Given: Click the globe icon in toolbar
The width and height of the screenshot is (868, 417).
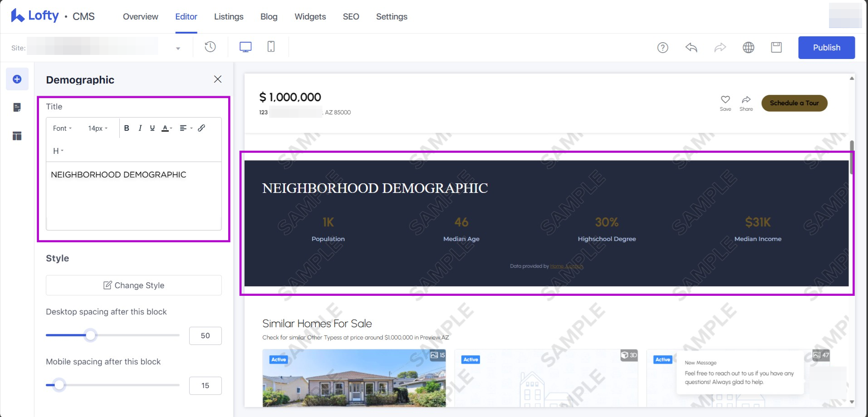Looking at the screenshot, I should click(748, 48).
